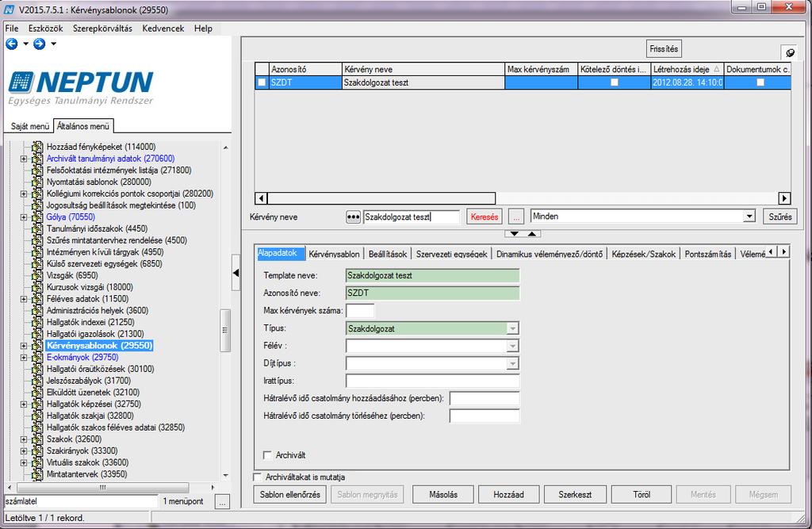Viewport: 812px width, 529px height.
Task: Click the Hozzáad button
Action: (x=508, y=494)
